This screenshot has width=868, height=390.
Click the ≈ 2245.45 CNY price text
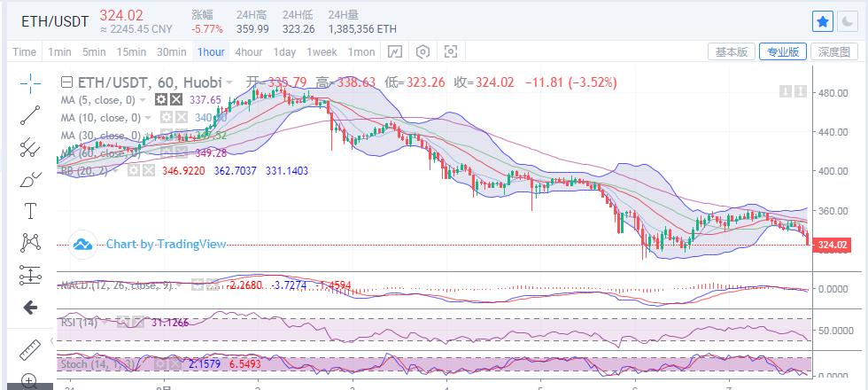(x=136, y=29)
